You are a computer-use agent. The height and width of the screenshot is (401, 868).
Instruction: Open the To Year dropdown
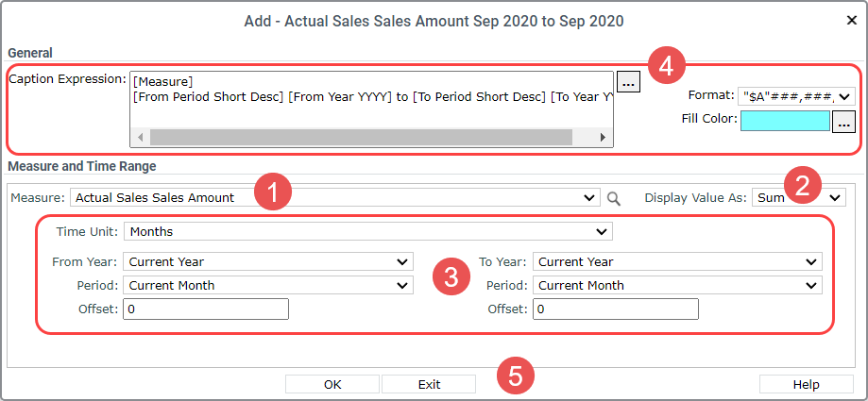[x=677, y=261]
